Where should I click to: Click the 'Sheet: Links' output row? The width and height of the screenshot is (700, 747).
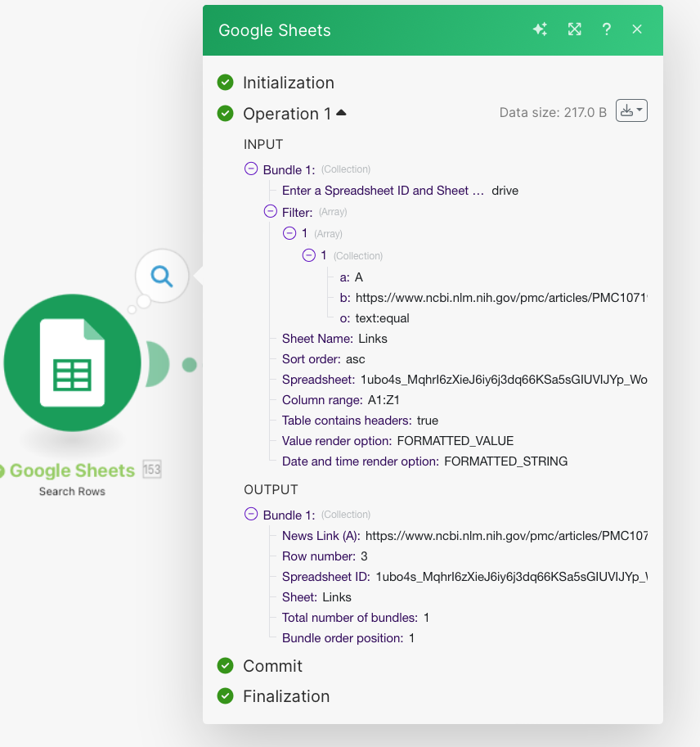316,597
